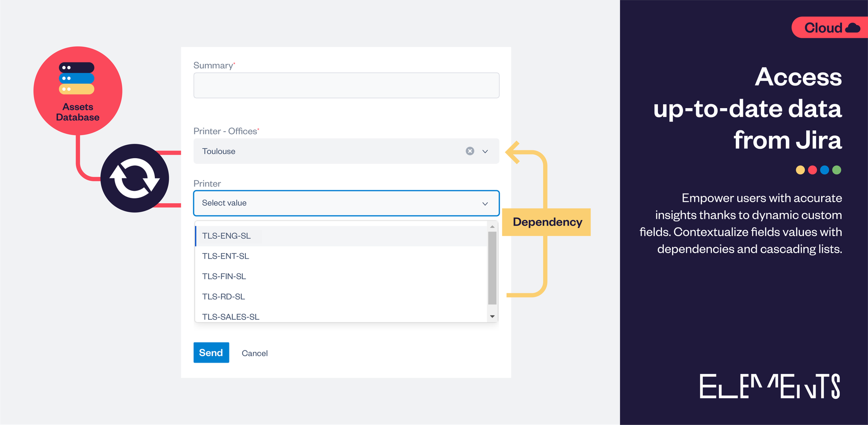Click the Summary field label
Image resolution: width=868 pixels, height=425 pixels.
point(214,65)
